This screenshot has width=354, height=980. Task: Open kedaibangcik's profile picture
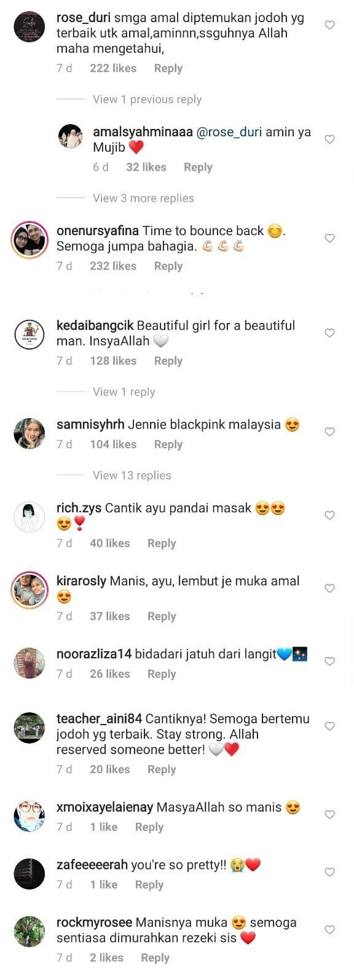click(x=29, y=335)
